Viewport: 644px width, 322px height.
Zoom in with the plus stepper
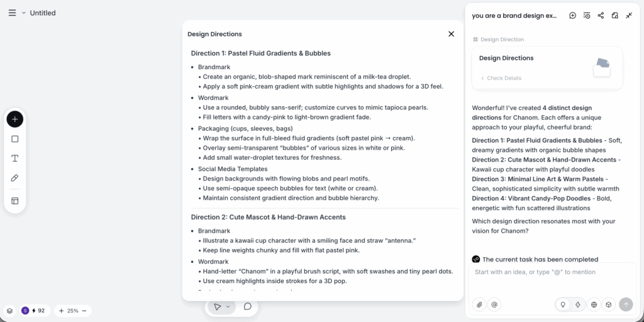[61, 311]
